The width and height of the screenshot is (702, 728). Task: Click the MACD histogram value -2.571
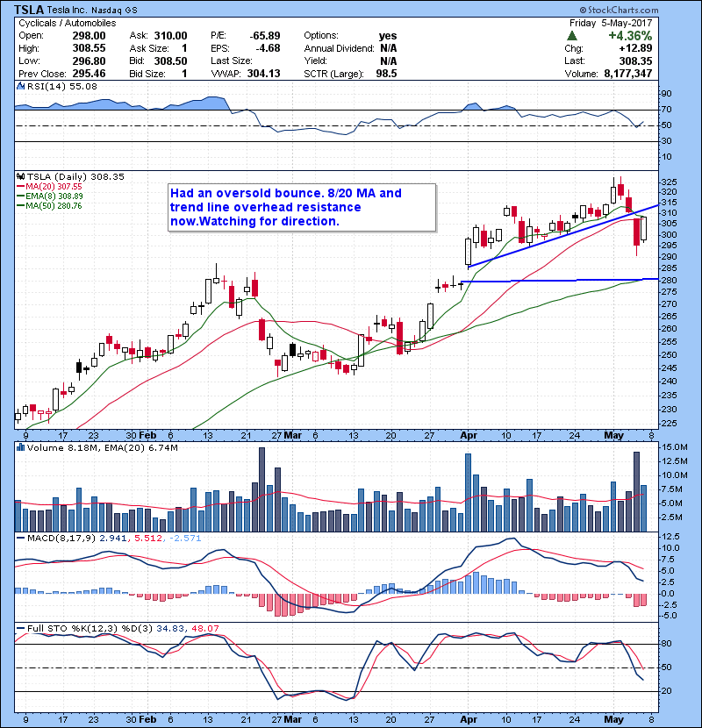point(185,539)
